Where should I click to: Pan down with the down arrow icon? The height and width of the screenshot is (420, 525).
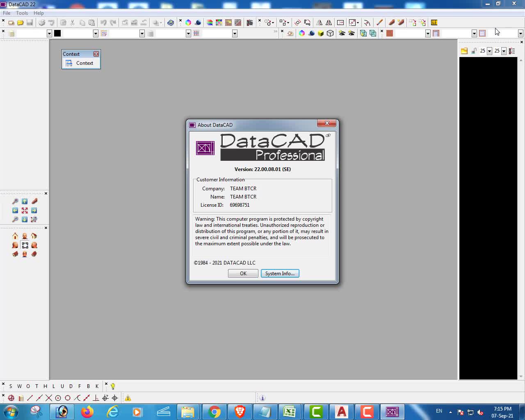[25, 219]
